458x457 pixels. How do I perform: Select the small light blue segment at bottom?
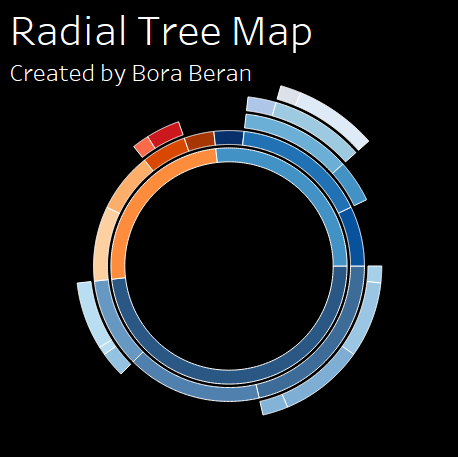click(273, 404)
